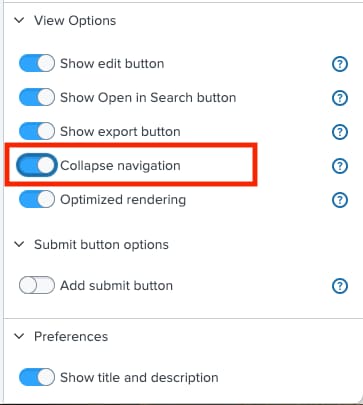Open help icon for Show edit button
The height and width of the screenshot is (405, 363).
(x=340, y=64)
